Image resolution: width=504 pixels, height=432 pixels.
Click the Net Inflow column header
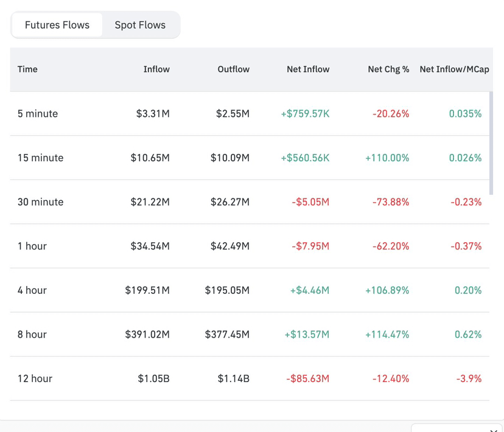308,69
